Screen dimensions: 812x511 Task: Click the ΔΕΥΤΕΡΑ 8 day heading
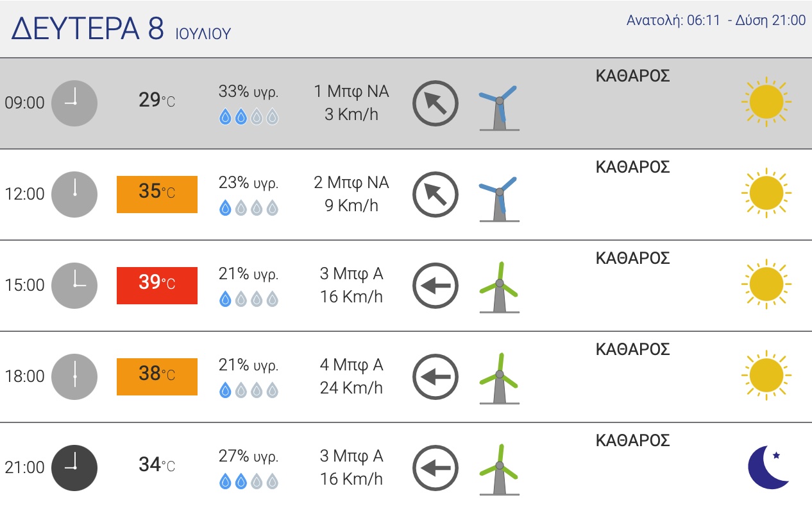point(88,28)
